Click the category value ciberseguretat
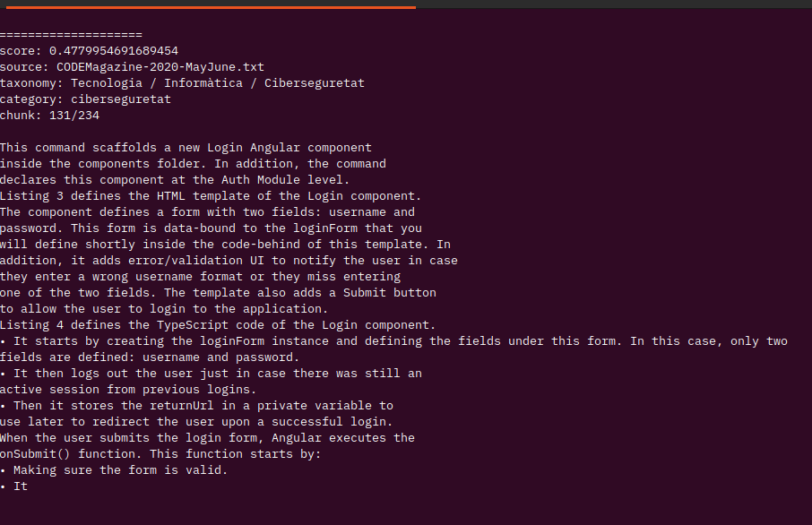The width and height of the screenshot is (812, 525). tap(121, 99)
